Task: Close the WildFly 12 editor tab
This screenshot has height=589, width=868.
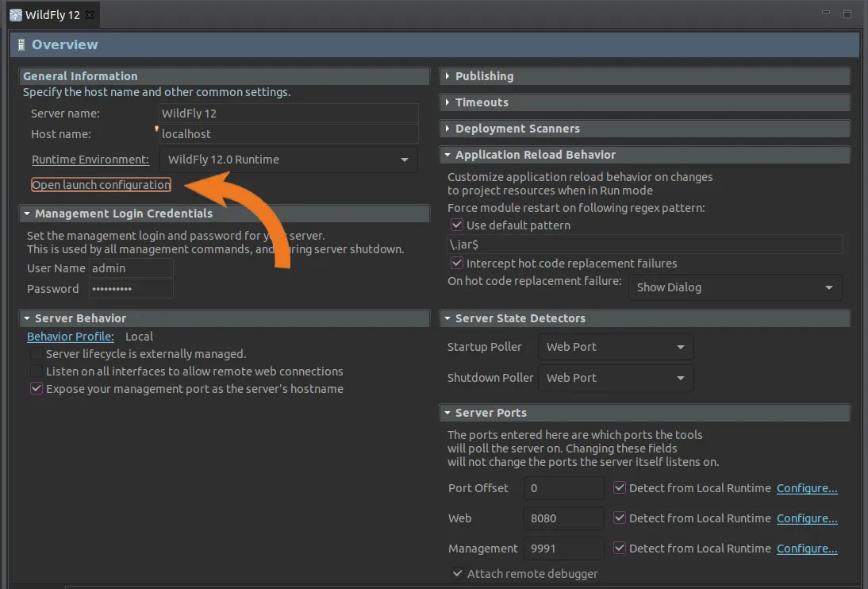Action: tap(89, 15)
